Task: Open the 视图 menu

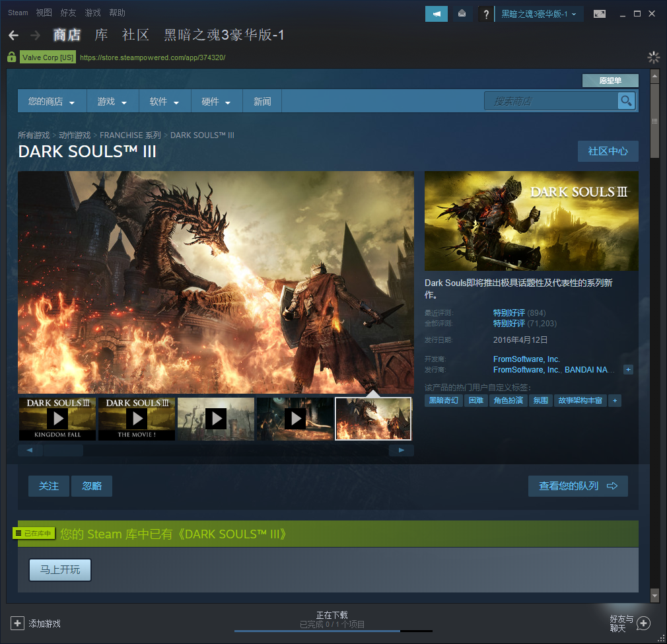Action: [x=44, y=13]
